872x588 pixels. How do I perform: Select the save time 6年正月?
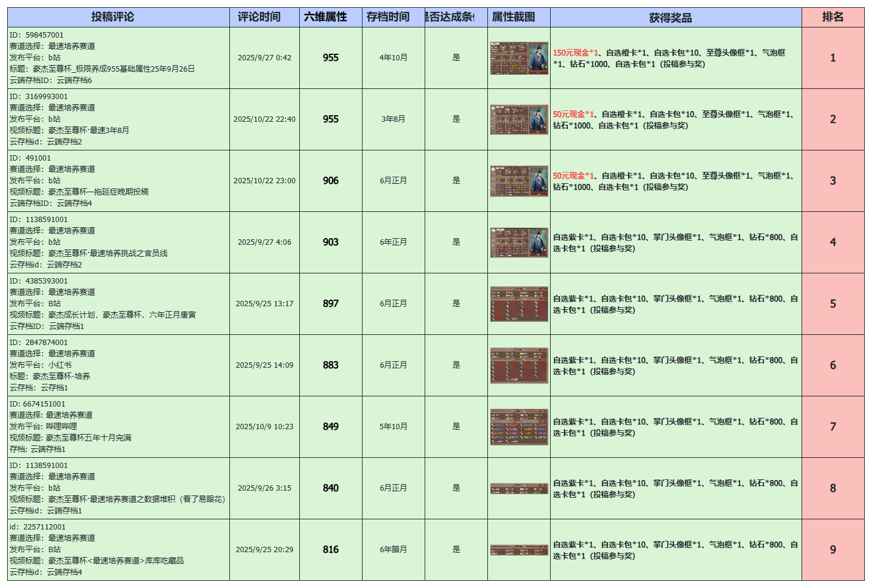tap(394, 242)
